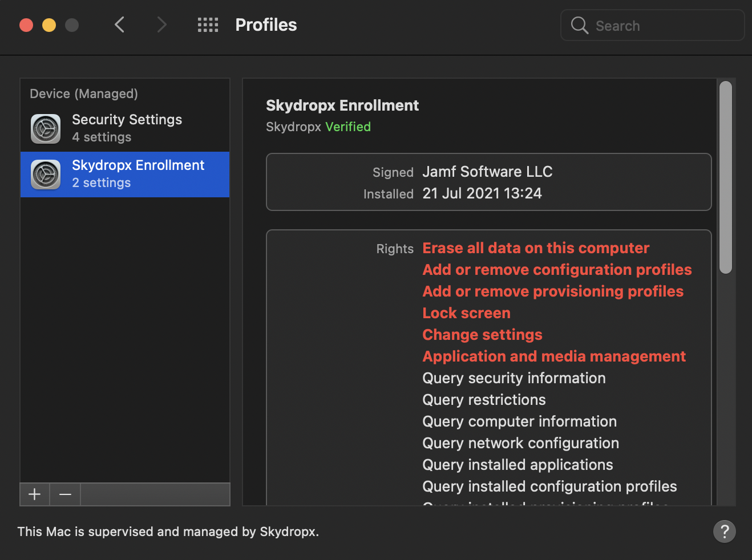Remove selected profile with minus button

pyautogui.click(x=65, y=494)
